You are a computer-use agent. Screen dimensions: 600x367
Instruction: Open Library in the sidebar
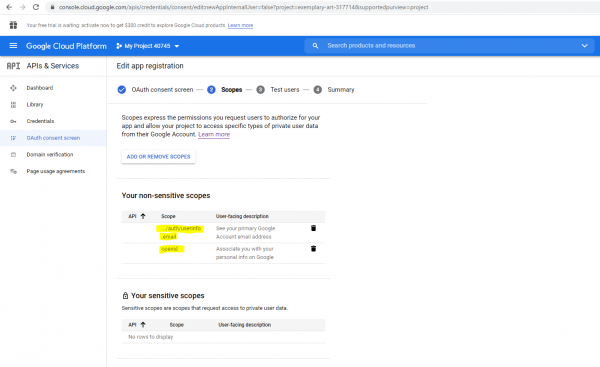(35, 104)
